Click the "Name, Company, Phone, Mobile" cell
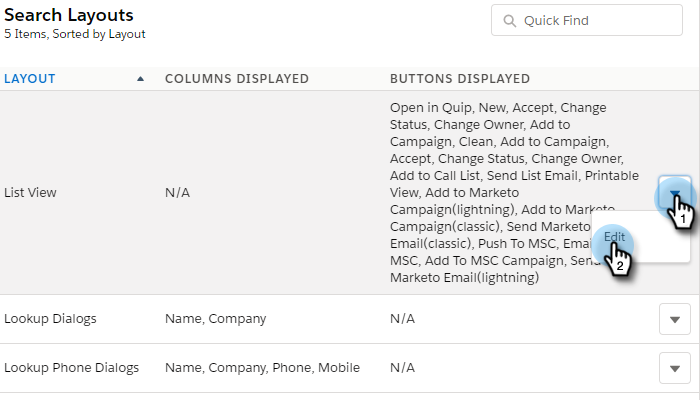The height and width of the screenshot is (400, 700). click(x=262, y=368)
